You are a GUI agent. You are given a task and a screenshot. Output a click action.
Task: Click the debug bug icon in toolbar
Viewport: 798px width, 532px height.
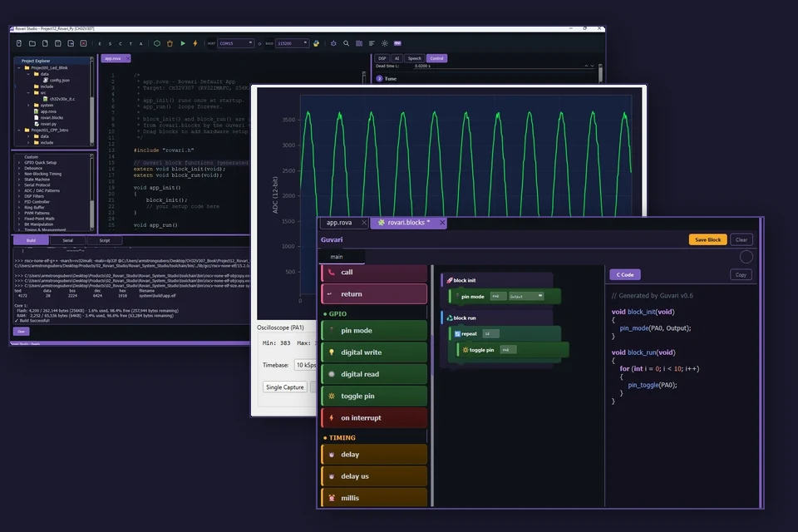click(333, 44)
